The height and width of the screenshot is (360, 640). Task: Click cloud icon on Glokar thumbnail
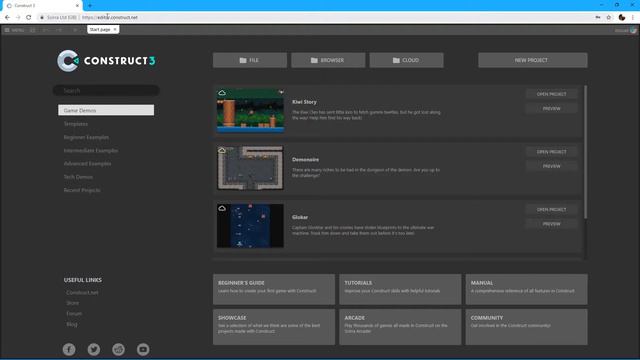[x=222, y=208]
